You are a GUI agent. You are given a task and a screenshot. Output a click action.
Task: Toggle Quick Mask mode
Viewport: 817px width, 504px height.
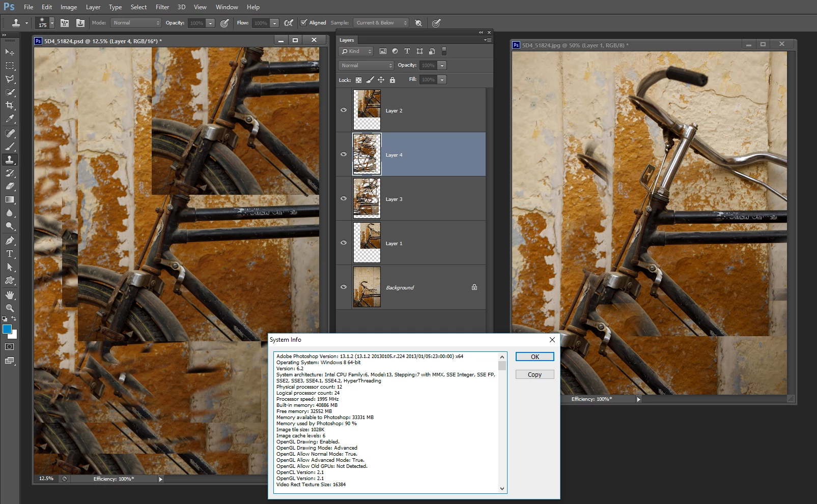tap(10, 347)
